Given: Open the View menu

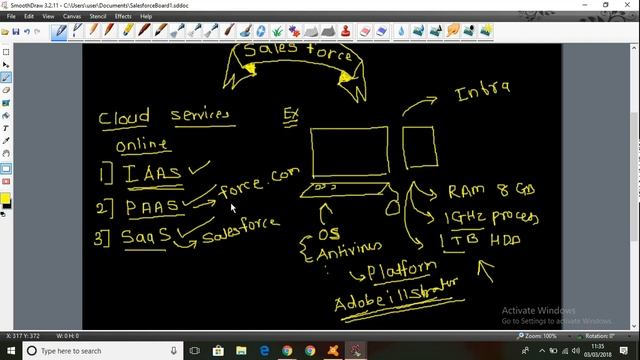Looking at the screenshot, I should (x=48, y=16).
